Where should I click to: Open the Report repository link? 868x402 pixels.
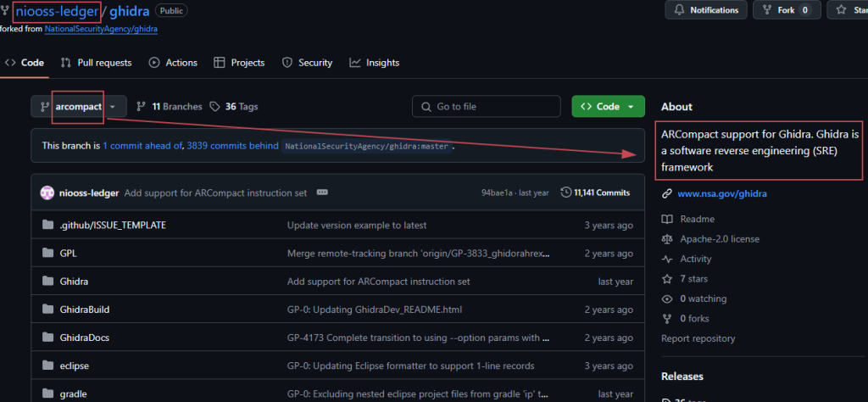698,338
